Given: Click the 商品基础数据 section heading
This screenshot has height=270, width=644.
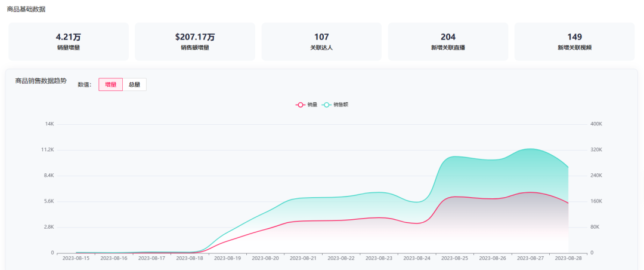Looking at the screenshot, I should click(x=26, y=10).
